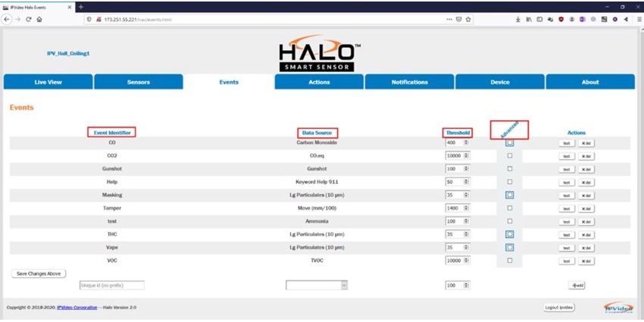Go to the browser home icon
The height and width of the screenshot is (322, 644).
pos(39,19)
